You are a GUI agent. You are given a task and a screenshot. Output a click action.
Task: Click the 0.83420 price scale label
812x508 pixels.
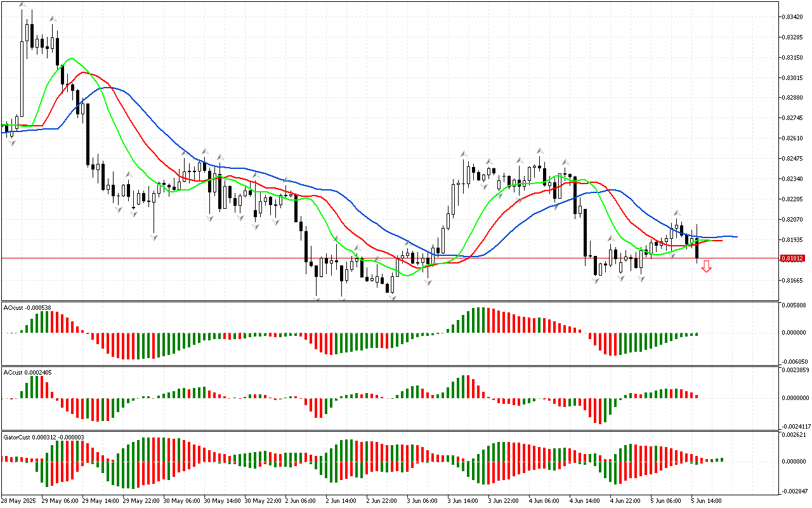[793, 17]
